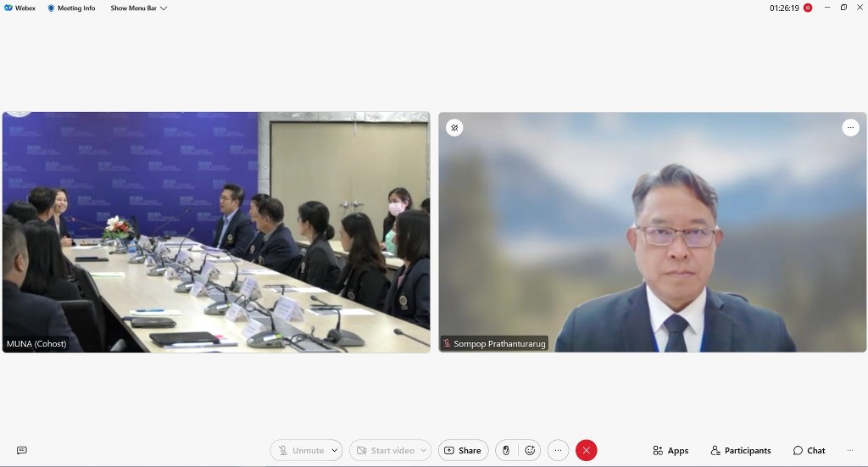Screen dimensions: 868x467
Task: Open the emoji reactions icon
Action: (x=530, y=450)
